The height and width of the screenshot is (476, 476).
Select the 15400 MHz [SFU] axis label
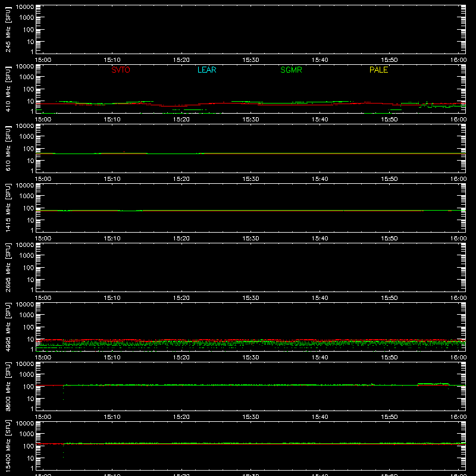(x=8, y=446)
